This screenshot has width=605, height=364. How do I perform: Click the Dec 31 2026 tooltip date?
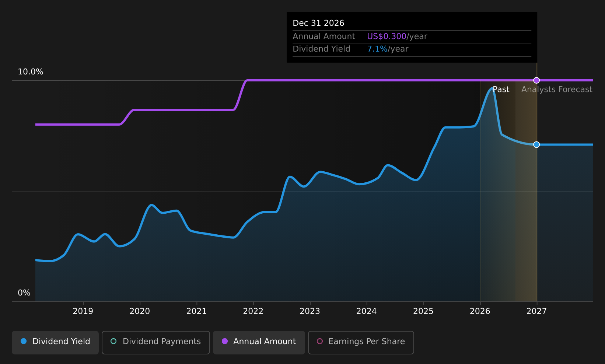tap(318, 23)
